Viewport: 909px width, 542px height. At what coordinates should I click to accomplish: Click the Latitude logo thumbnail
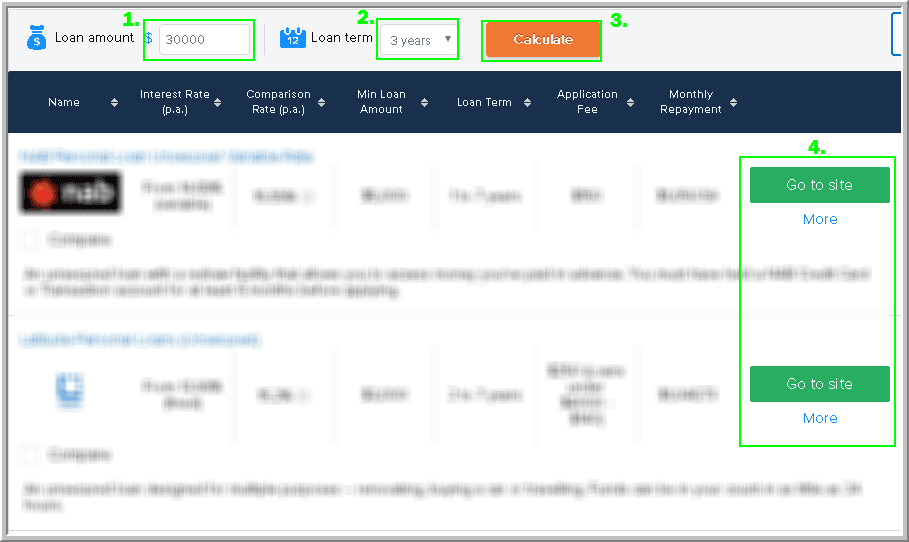(71, 390)
